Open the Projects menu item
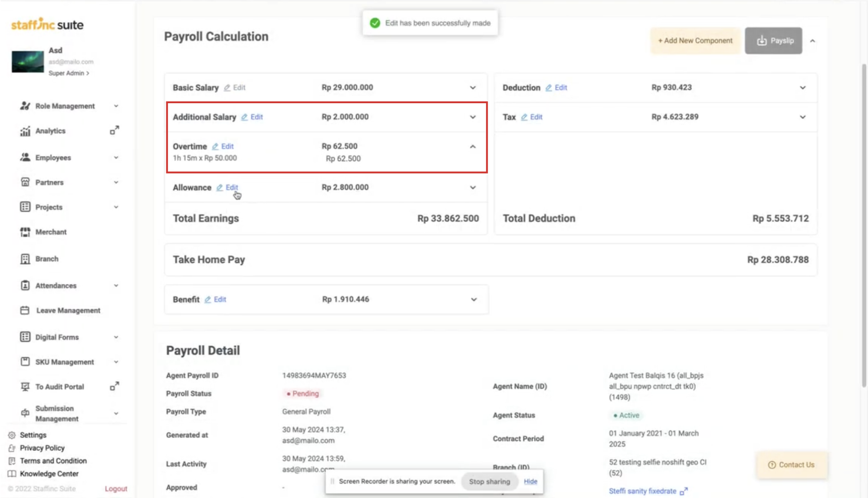Viewport: 868px width, 498px height. click(x=49, y=207)
